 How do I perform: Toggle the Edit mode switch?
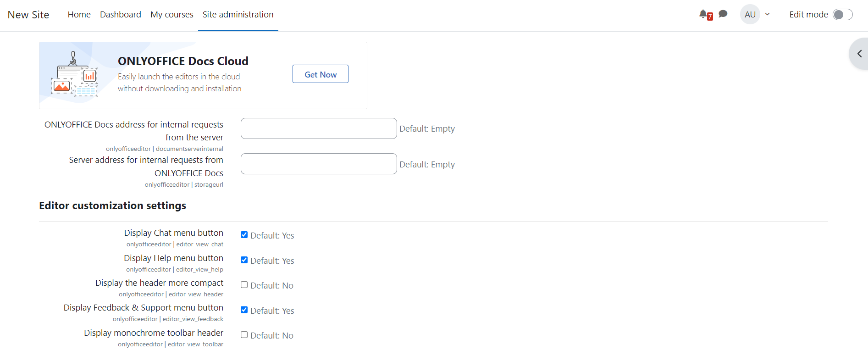842,15
